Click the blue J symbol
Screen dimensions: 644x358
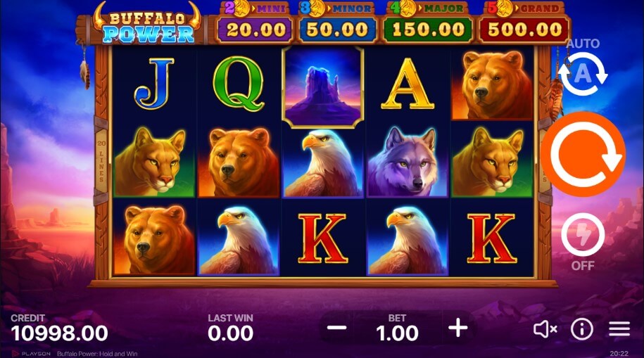(154, 84)
